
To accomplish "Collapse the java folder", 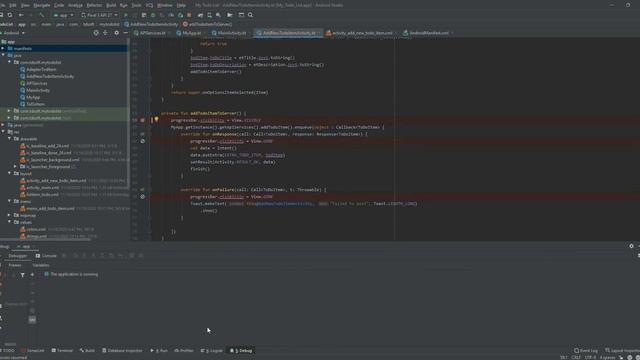I will (x=3, y=55).
